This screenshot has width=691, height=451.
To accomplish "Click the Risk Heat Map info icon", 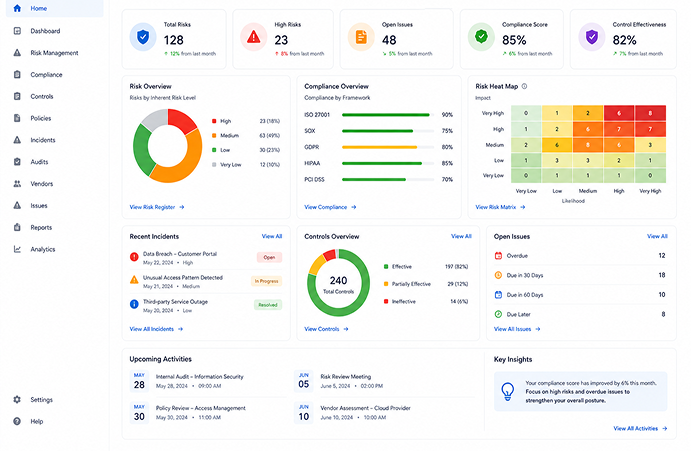I will tap(524, 86).
